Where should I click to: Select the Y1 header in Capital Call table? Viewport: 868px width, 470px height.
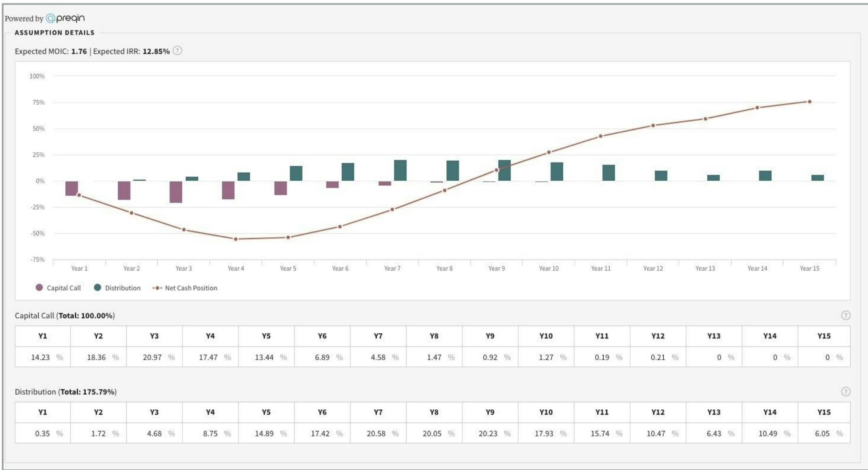[42, 336]
